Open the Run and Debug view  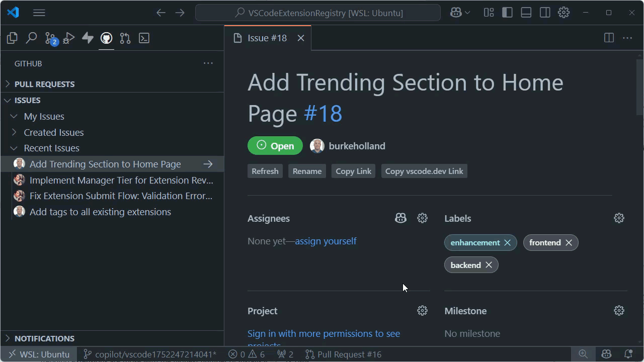[68, 38]
